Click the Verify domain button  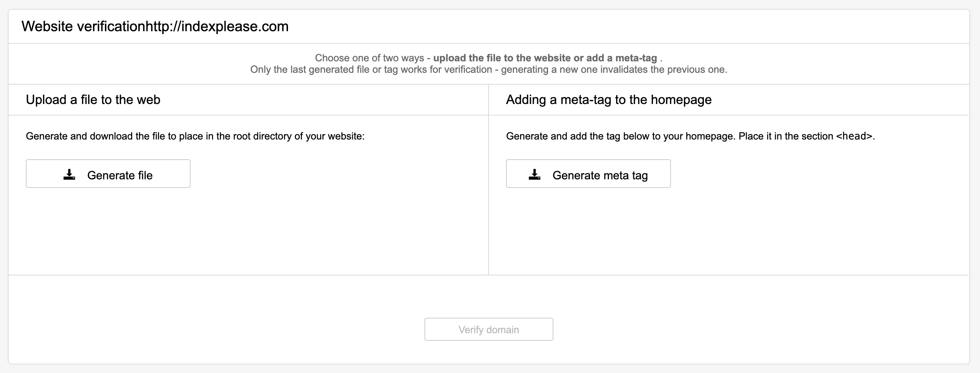point(489,329)
